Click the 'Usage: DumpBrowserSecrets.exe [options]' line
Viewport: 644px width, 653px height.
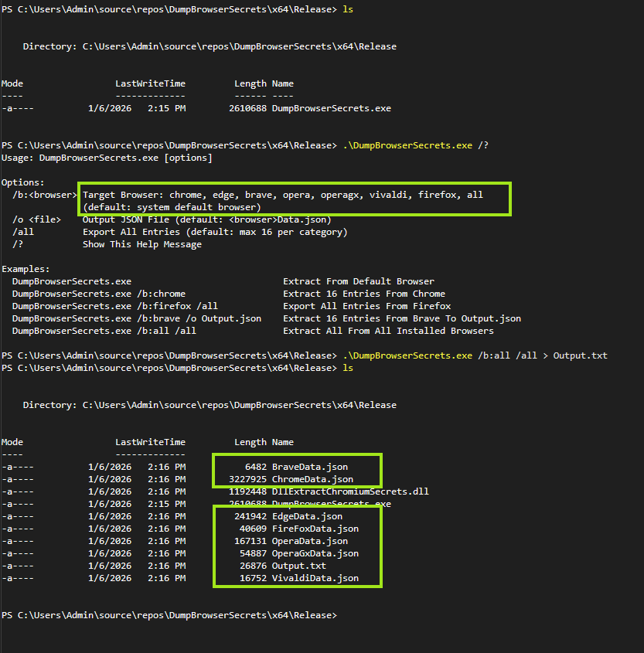107,158
